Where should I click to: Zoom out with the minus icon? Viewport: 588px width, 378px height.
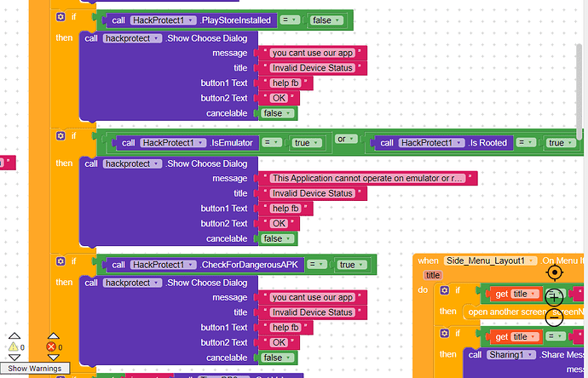click(x=554, y=317)
